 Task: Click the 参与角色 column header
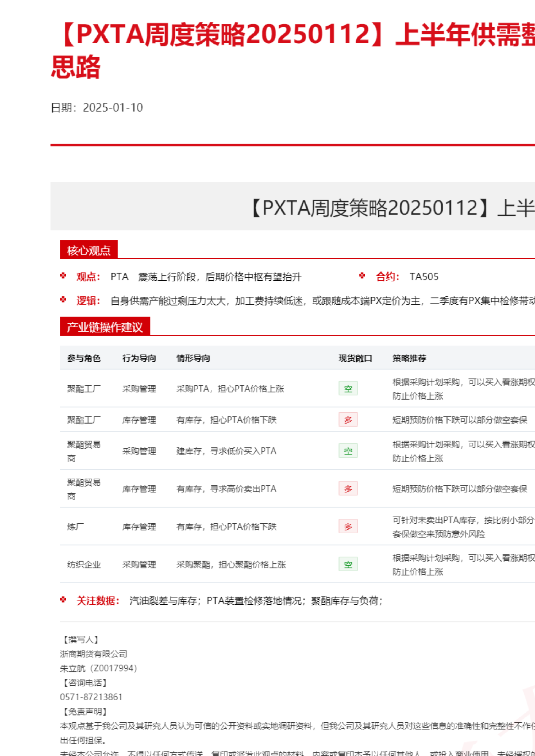click(x=84, y=358)
